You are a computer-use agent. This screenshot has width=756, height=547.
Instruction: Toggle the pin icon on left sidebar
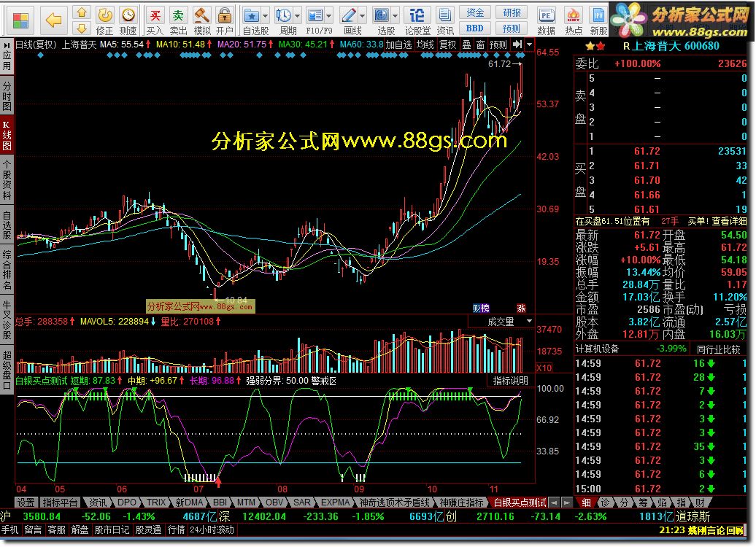point(7,45)
